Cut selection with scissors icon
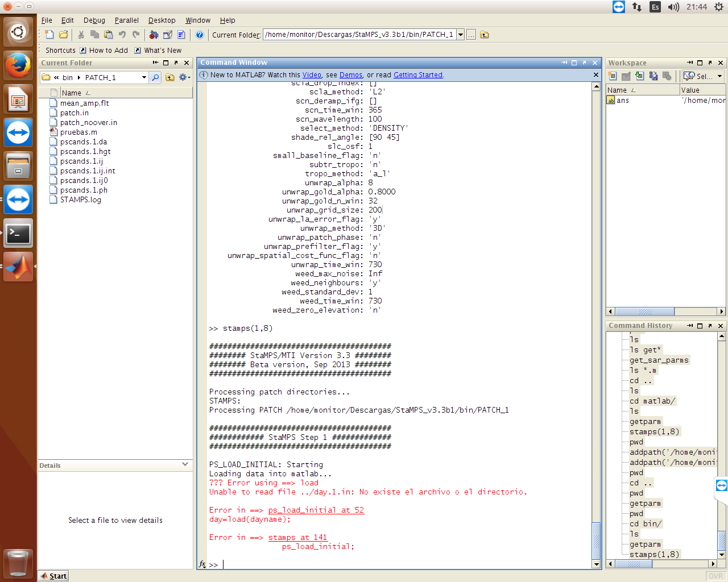Image resolution: width=728 pixels, height=582 pixels. [x=81, y=35]
